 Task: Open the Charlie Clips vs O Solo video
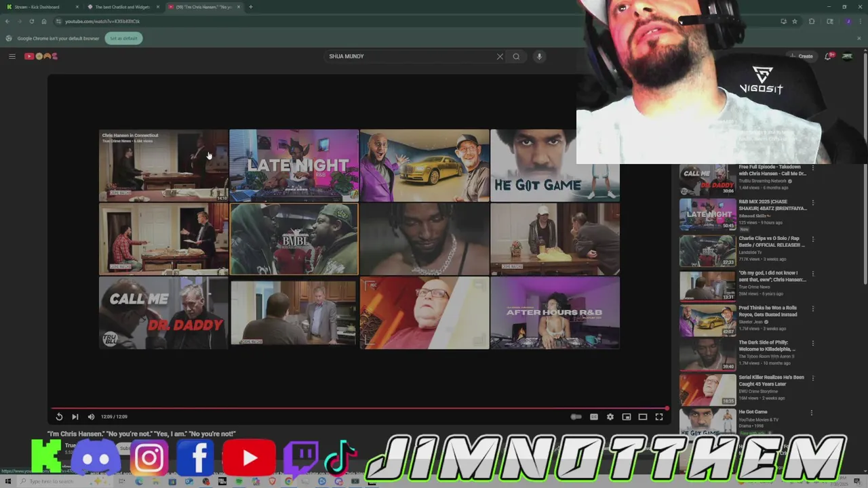[x=772, y=241]
